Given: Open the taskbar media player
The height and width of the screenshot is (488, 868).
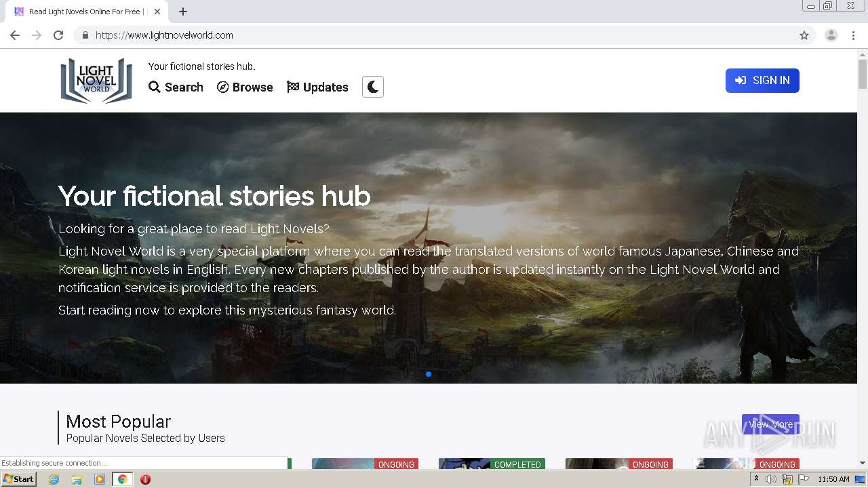Looking at the screenshot, I should point(100,479).
